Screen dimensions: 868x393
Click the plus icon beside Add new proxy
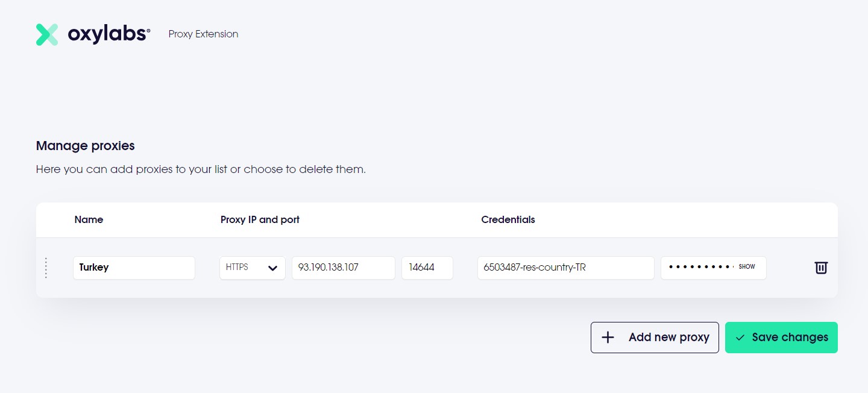608,338
